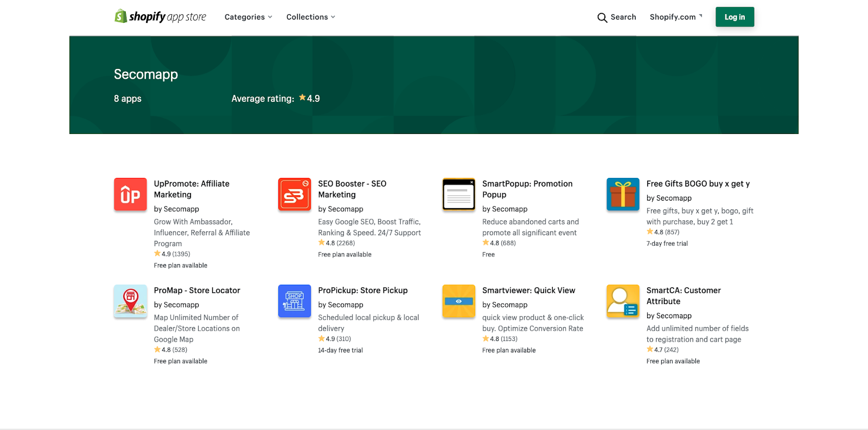Click ProMap description 'Map Unlimited Number'

(197, 329)
